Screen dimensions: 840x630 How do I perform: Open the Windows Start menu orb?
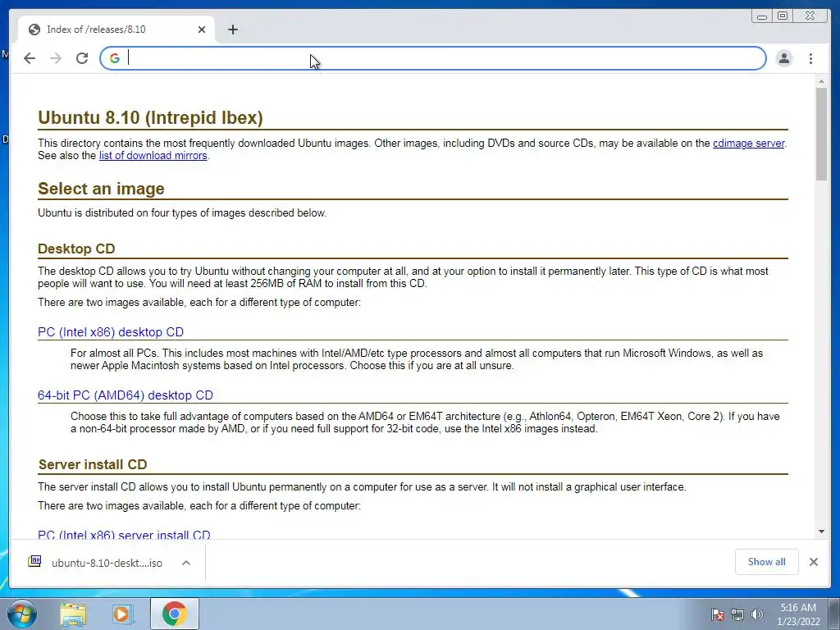[x=21, y=614]
